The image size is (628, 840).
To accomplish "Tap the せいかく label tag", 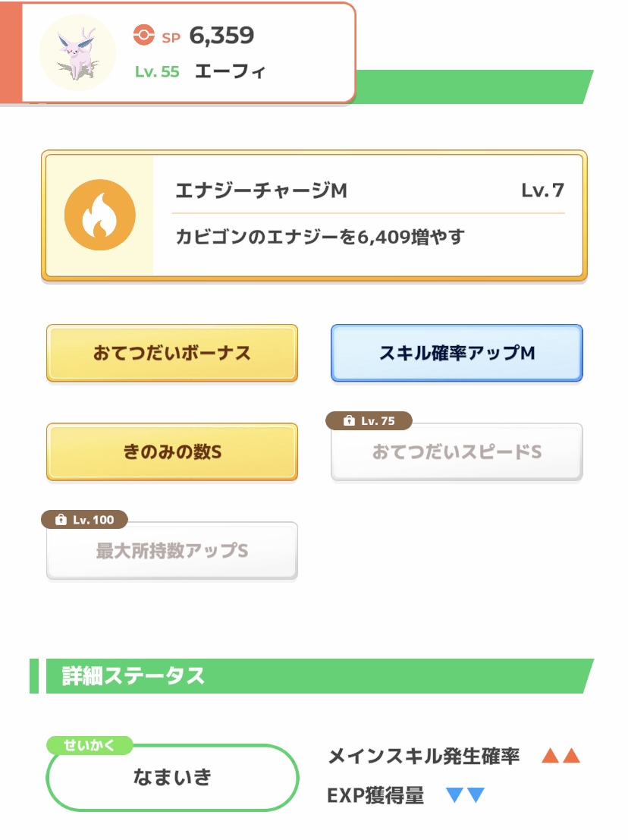I will pyautogui.click(x=89, y=745).
